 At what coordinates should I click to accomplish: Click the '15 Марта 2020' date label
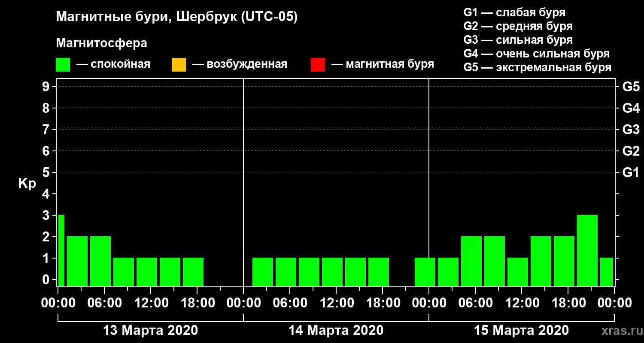pyautogui.click(x=521, y=331)
